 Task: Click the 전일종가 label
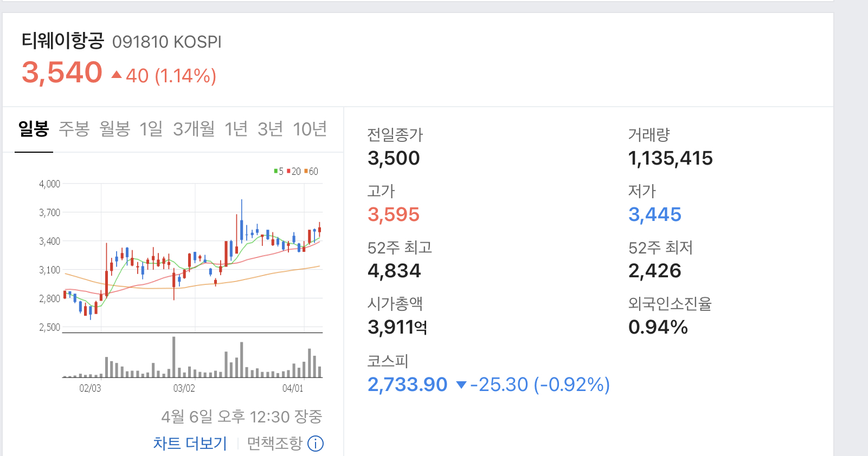click(395, 134)
